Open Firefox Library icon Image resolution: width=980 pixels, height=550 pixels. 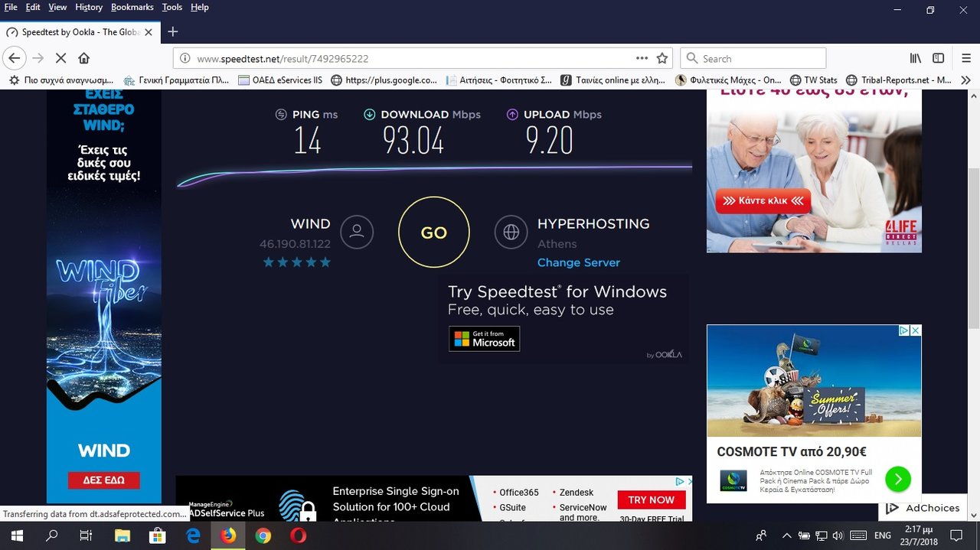(915, 58)
